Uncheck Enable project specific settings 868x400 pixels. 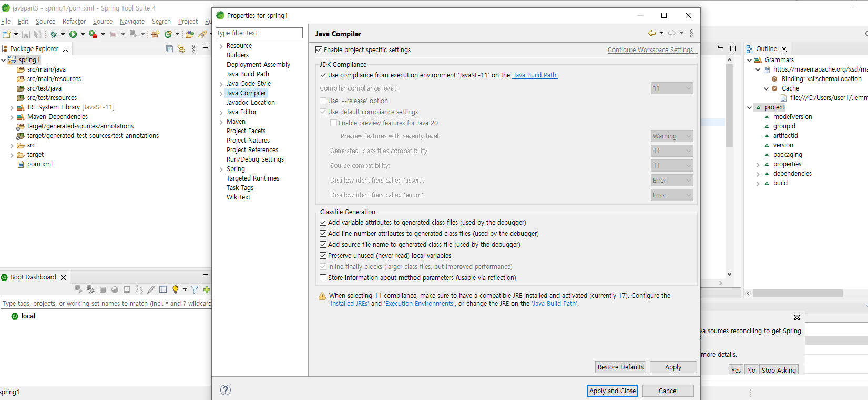point(319,50)
